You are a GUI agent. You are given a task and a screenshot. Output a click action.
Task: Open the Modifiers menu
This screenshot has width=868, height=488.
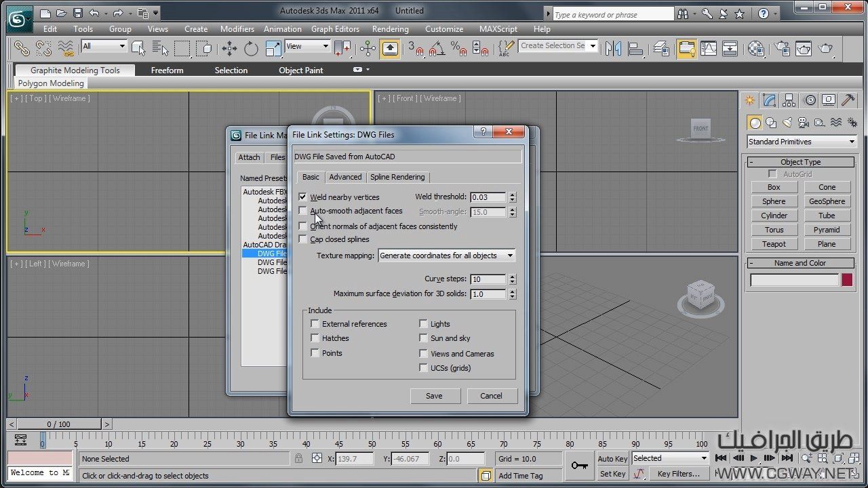point(237,29)
